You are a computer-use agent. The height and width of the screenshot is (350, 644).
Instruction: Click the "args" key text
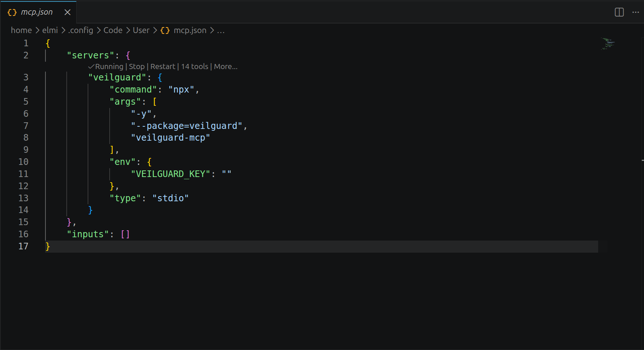pos(125,102)
